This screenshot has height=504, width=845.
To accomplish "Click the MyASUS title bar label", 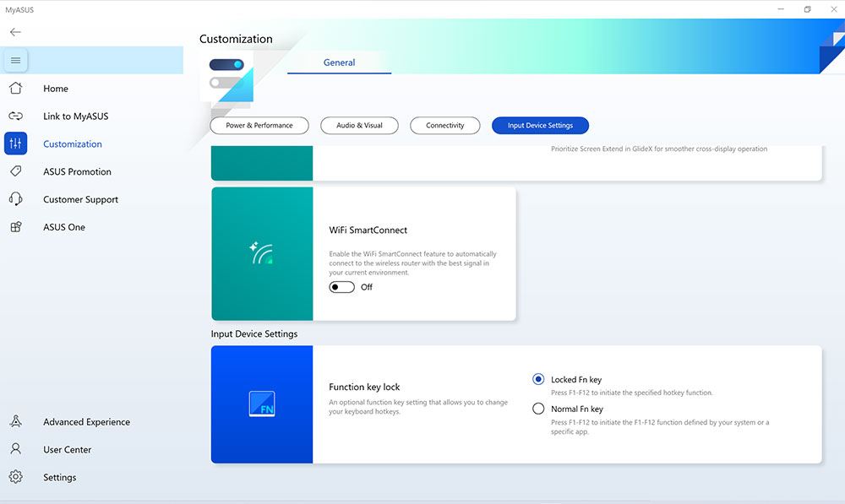I will (x=19, y=9).
